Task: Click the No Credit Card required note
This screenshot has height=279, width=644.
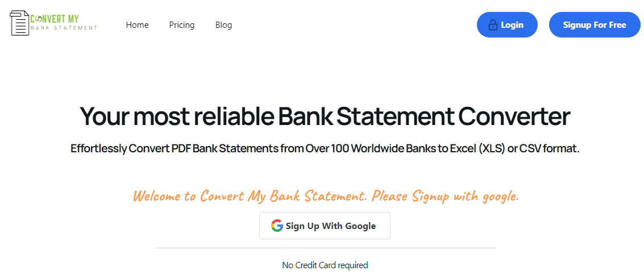Action: [325, 265]
